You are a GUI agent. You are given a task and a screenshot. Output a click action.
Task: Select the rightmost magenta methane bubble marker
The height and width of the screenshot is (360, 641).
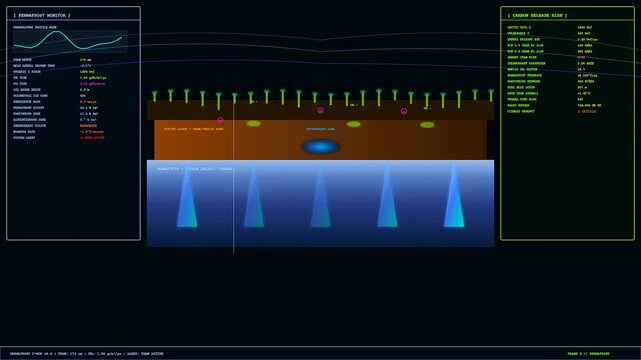click(x=404, y=111)
